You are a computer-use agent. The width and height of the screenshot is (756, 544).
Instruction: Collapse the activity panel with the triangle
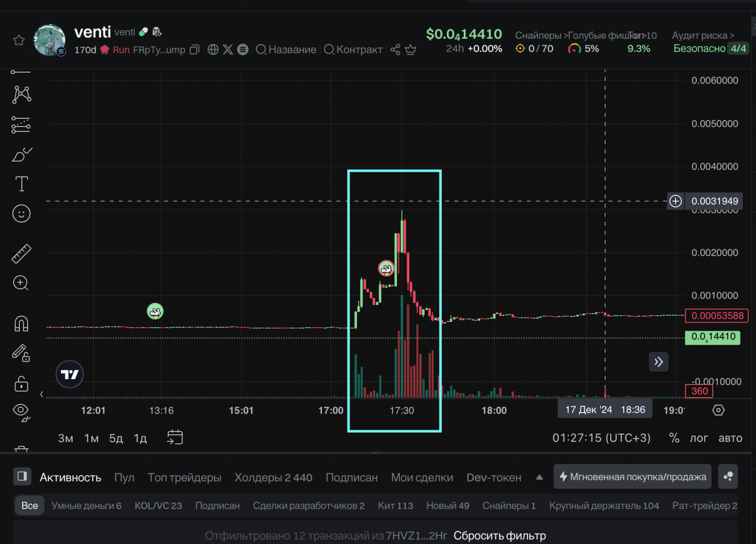(x=539, y=477)
